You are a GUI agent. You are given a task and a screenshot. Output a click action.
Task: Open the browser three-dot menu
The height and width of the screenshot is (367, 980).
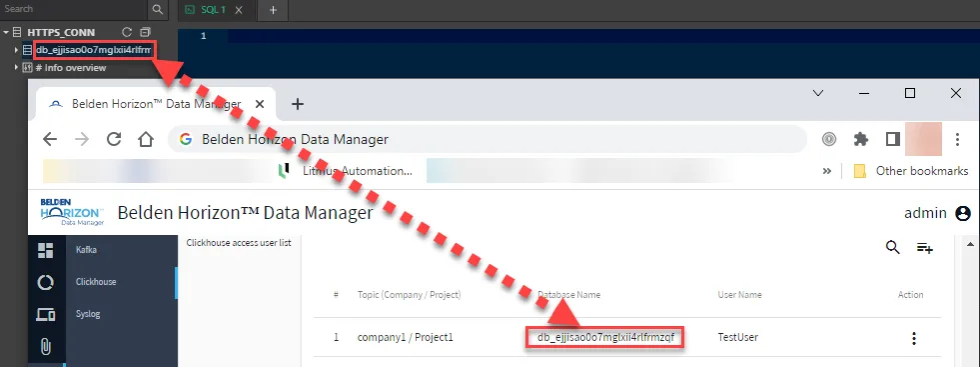[x=957, y=139]
